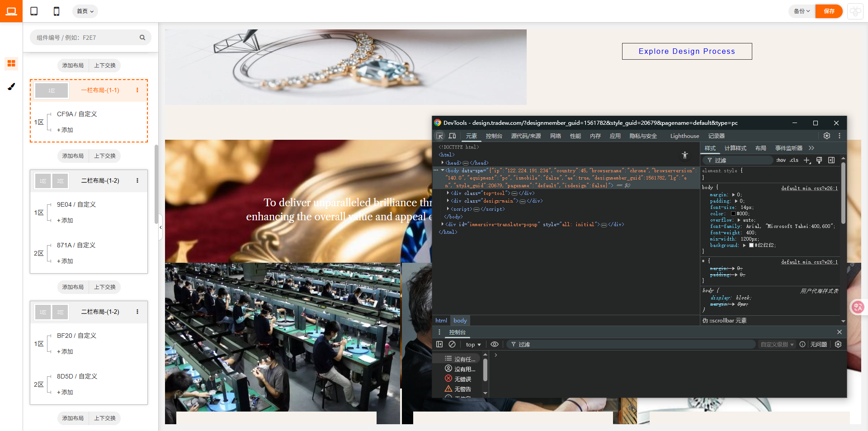
Task: Activate the DevTools inspect element picker
Action: (439, 136)
